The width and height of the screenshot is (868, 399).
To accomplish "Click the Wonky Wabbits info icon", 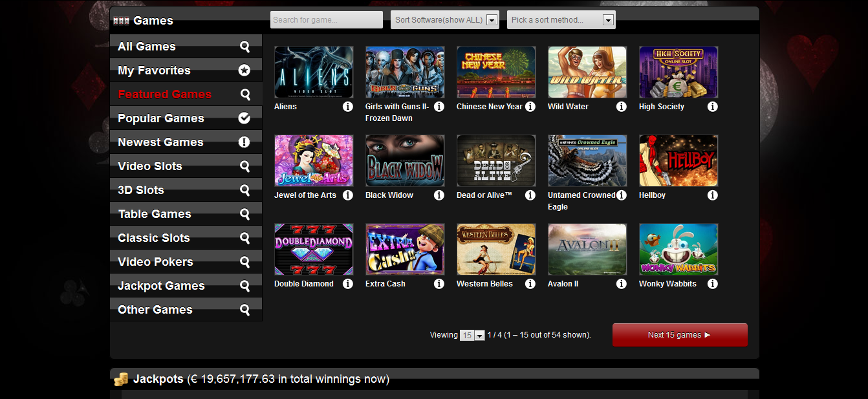I will (713, 284).
